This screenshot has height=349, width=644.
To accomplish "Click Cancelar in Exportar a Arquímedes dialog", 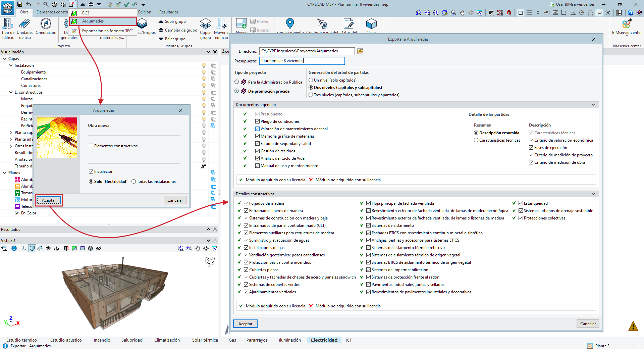I will coord(588,324).
